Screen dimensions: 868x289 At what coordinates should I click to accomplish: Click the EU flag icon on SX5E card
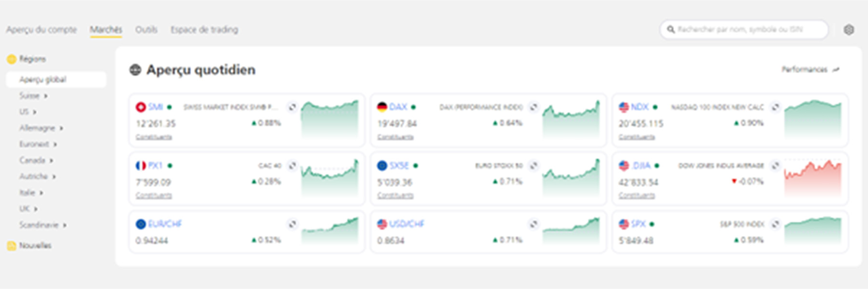[x=382, y=166]
